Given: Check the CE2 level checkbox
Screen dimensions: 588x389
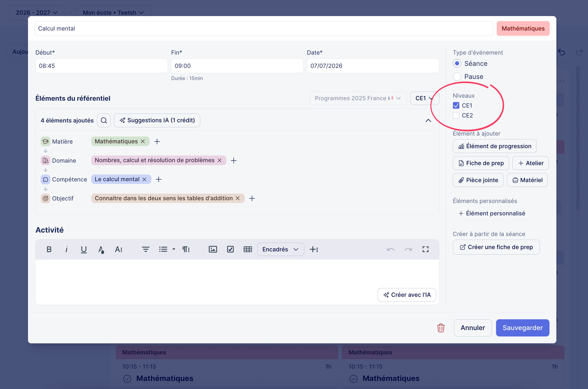Looking at the screenshot, I should [456, 115].
